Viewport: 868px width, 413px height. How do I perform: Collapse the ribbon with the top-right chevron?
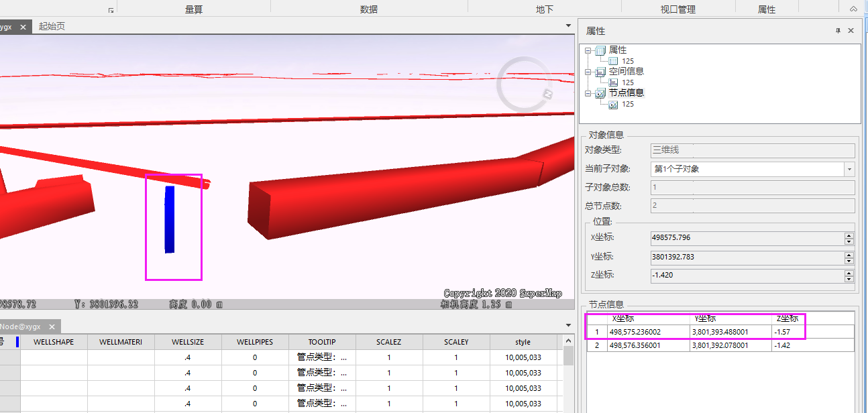pyautogui.click(x=853, y=9)
